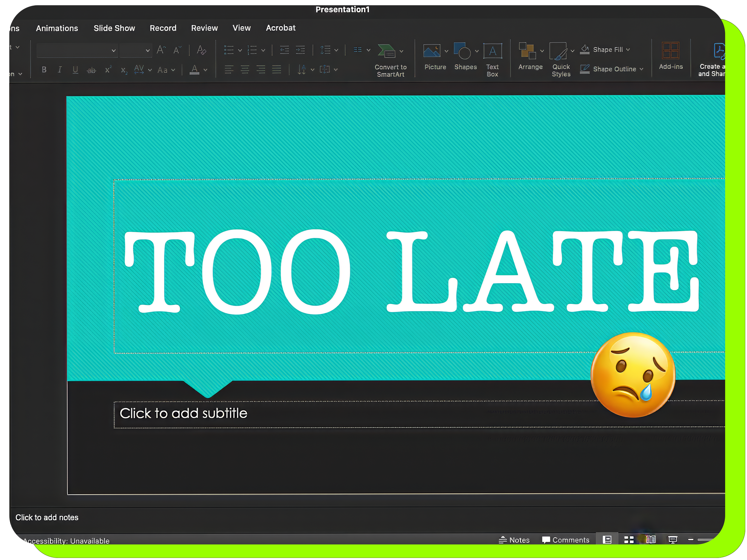Image resolution: width=747 pixels, height=560 pixels.
Task: Expand font color dropdown arrow
Action: tap(205, 70)
